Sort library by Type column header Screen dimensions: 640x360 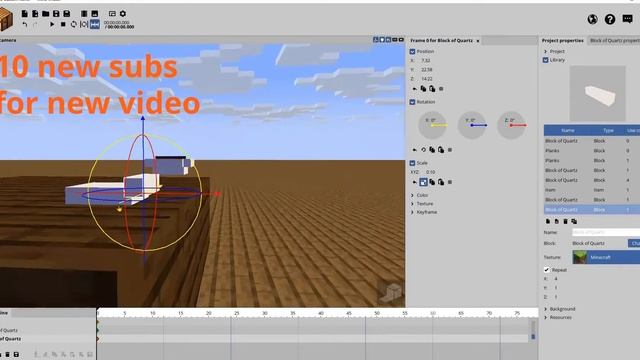coord(608,130)
